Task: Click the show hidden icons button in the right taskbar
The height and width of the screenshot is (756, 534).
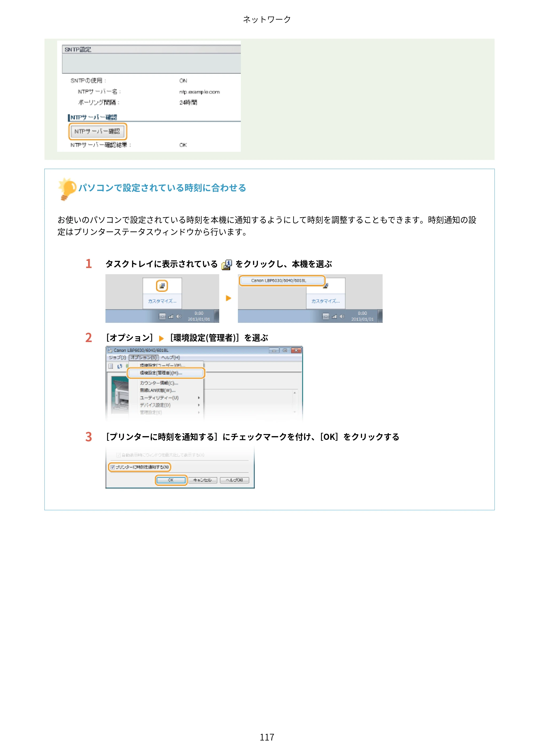Action: click(325, 316)
